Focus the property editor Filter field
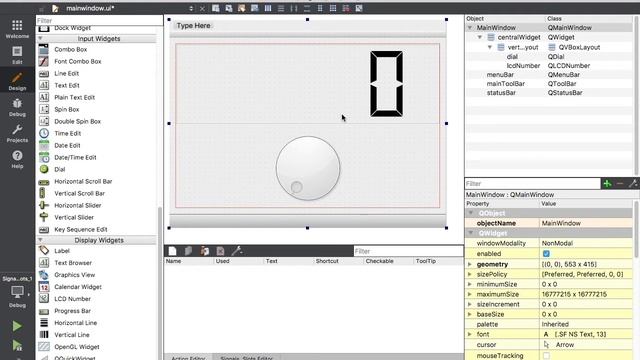 pyautogui.click(x=533, y=184)
